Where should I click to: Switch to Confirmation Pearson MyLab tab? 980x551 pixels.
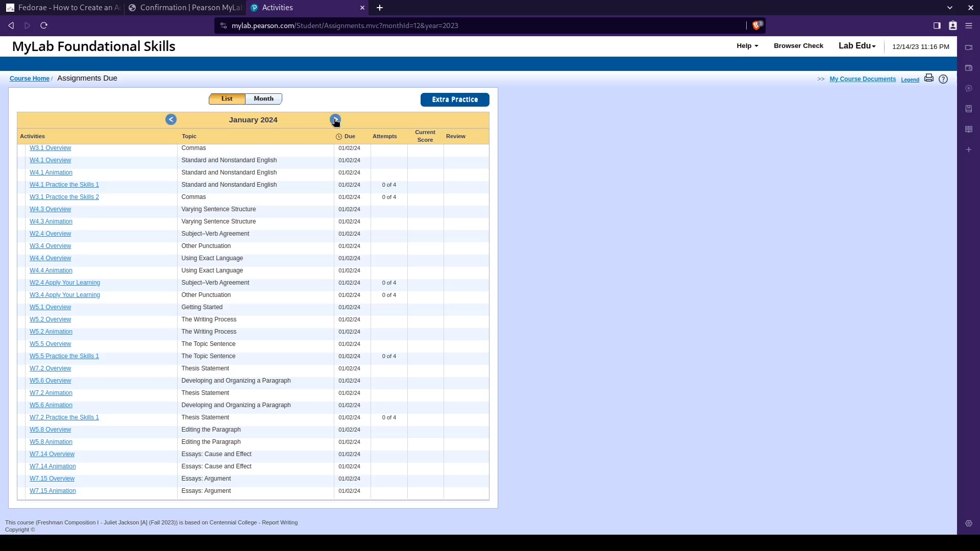pos(185,8)
